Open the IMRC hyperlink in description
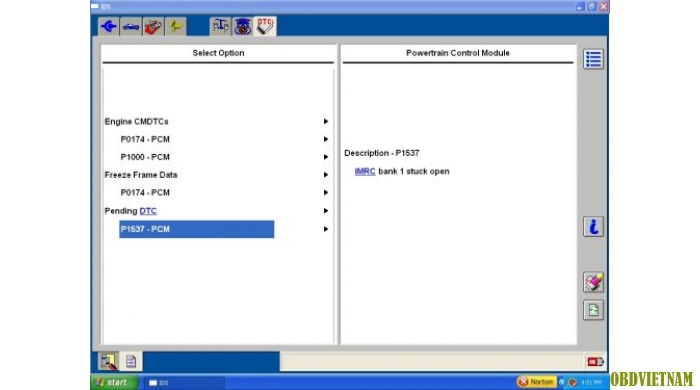Image resolution: width=700 pixels, height=390 pixels. click(x=365, y=171)
